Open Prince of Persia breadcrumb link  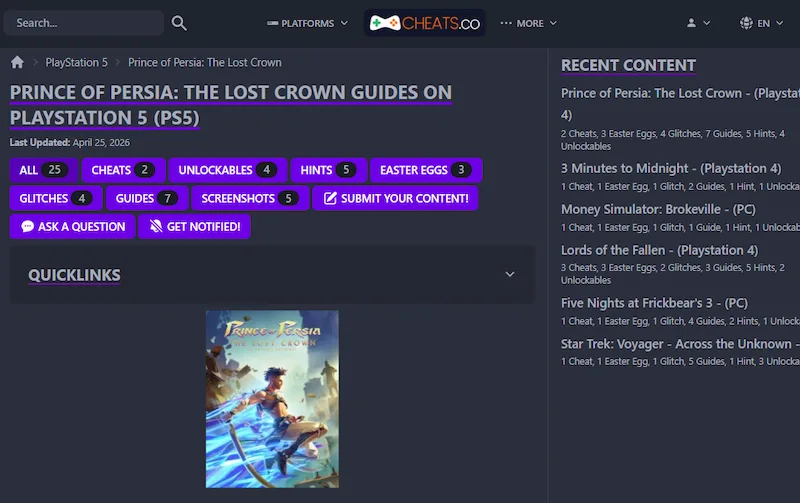(205, 62)
